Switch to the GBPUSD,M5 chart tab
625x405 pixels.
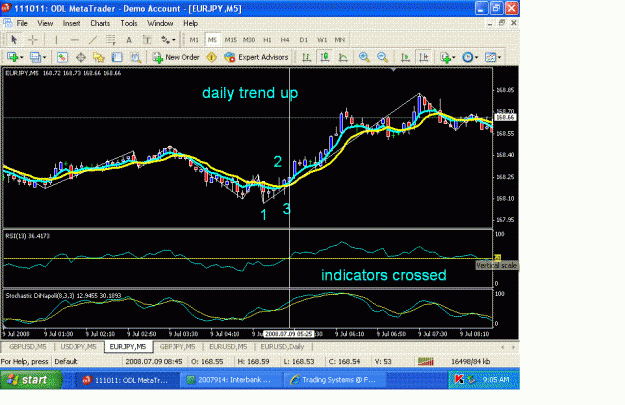pos(28,347)
